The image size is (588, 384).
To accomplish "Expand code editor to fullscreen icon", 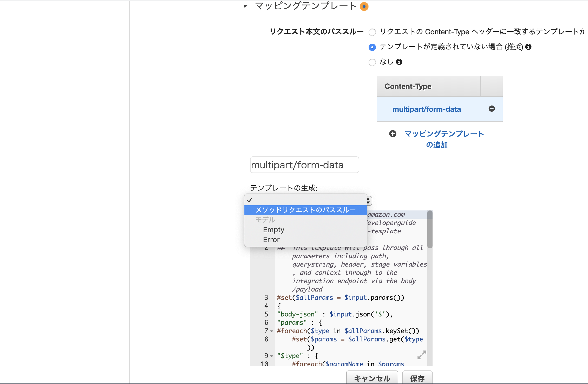I will pos(422,355).
